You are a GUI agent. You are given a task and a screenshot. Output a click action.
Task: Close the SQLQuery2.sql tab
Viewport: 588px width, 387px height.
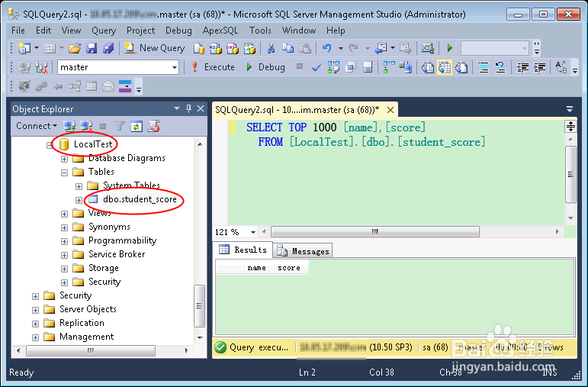[390, 110]
